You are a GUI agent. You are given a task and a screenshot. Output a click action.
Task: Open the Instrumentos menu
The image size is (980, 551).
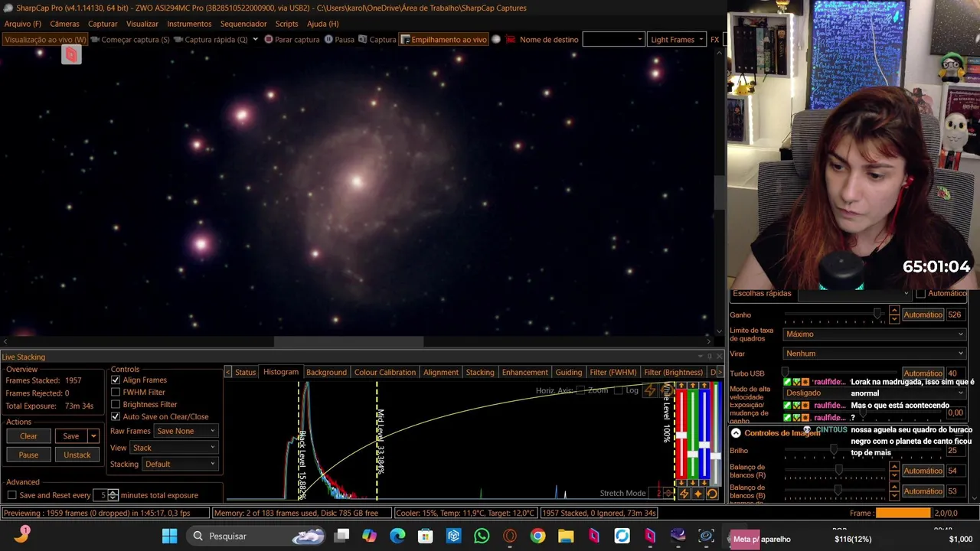[189, 24]
